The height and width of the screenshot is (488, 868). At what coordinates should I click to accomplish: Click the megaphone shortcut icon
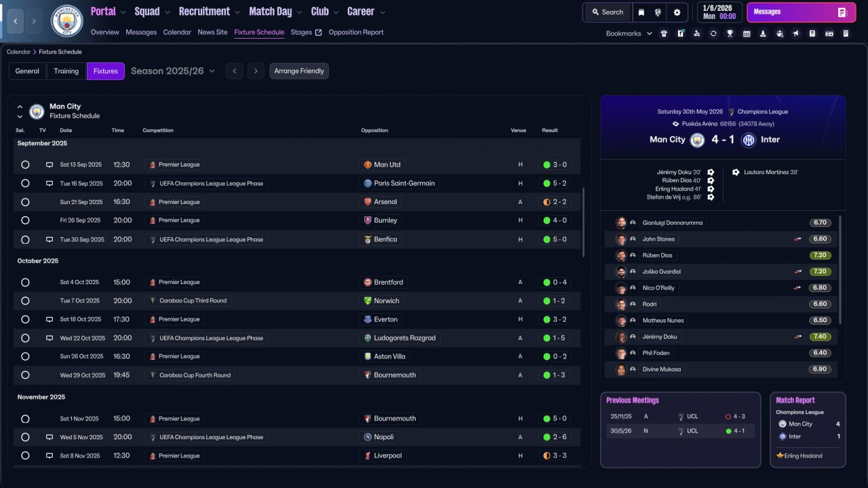coord(796,33)
